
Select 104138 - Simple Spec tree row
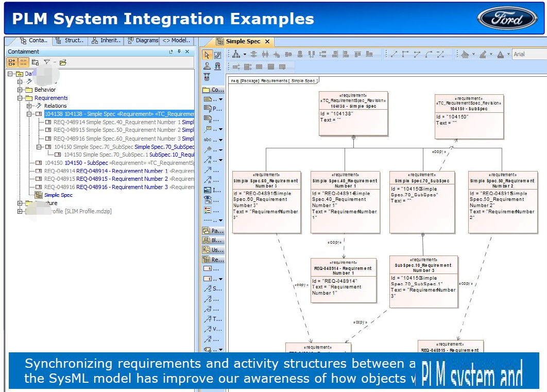[119, 114]
